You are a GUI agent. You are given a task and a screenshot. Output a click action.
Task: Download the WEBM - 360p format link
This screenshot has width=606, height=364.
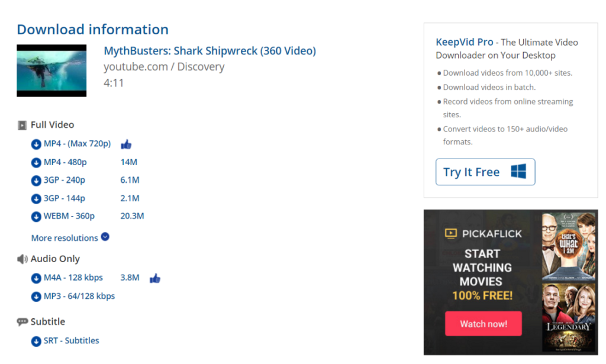coord(69,216)
